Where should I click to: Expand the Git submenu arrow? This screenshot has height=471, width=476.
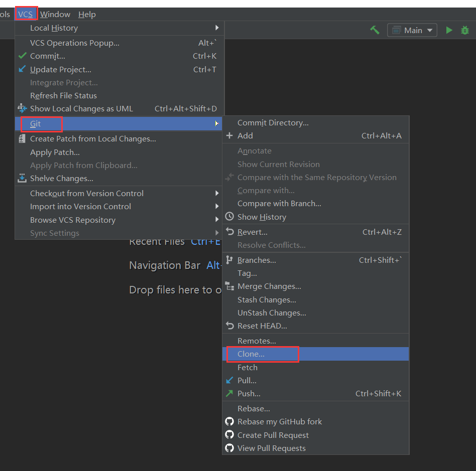click(217, 123)
